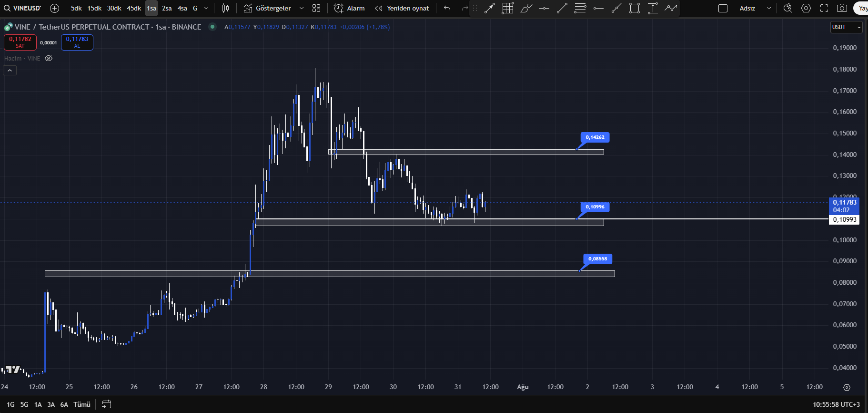This screenshot has width=868, height=413.
Task: Toggle visibility of Hacim VINE indicator
Action: point(49,58)
